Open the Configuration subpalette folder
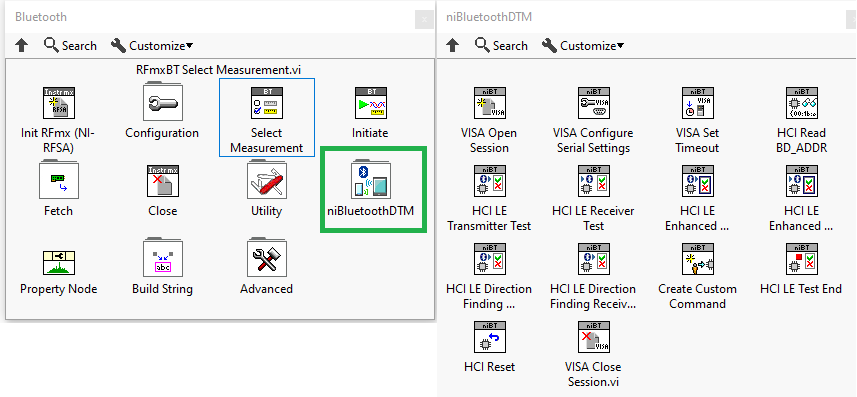 [x=162, y=102]
